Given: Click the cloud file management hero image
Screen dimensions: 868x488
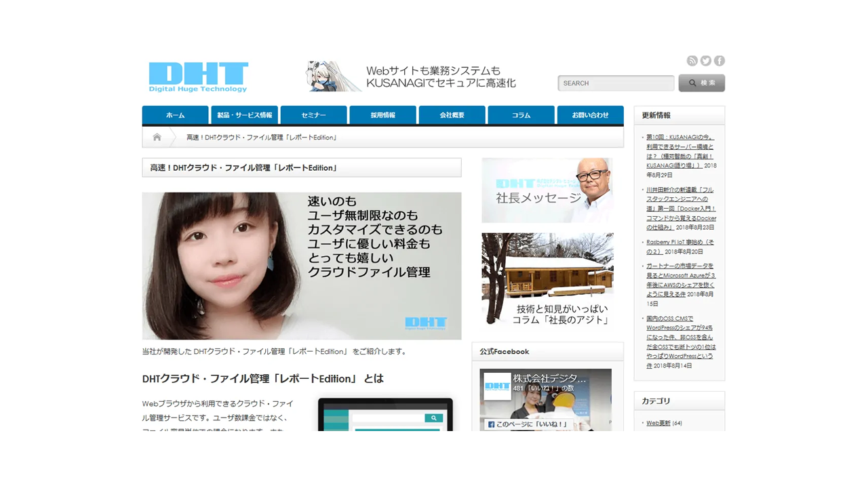Looking at the screenshot, I should point(302,266).
